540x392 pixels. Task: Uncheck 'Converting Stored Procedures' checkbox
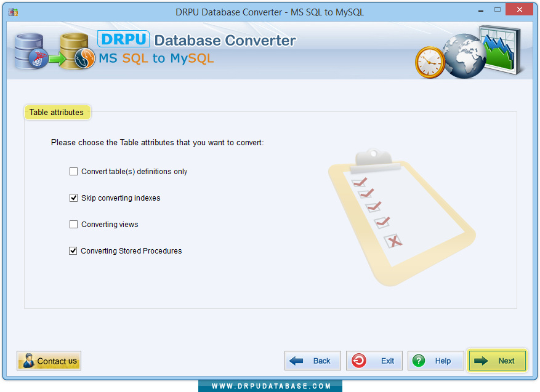[x=73, y=251]
